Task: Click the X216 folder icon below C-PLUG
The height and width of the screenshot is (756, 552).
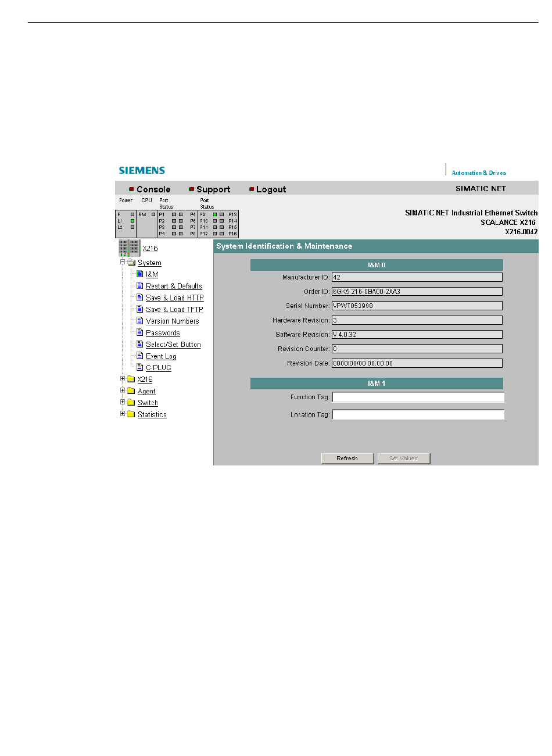Action: [131, 379]
